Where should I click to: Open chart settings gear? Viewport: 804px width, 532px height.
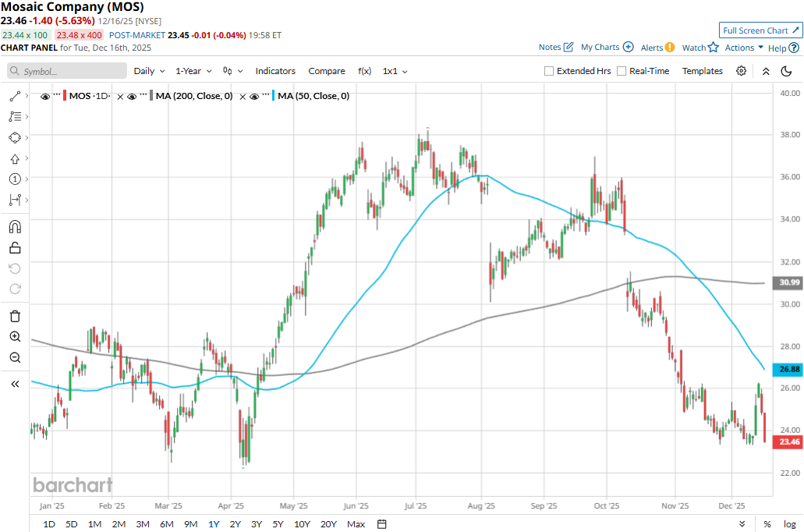click(741, 71)
